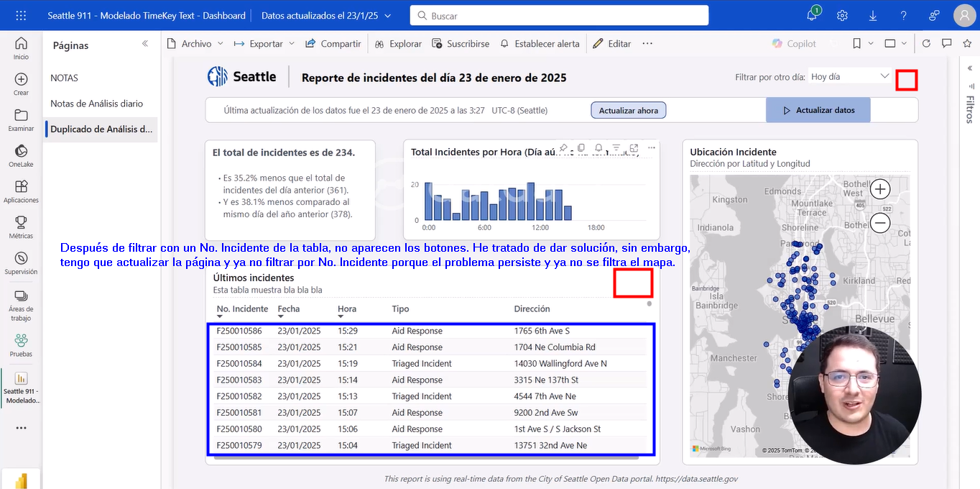The image size is (980, 489).
Task: Open Métricas in the left sidebar
Action: click(x=21, y=227)
